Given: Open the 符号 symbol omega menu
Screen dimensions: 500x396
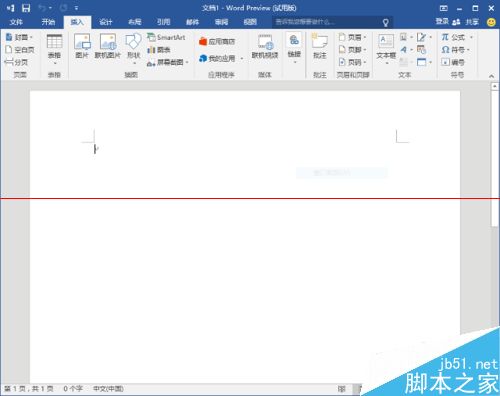Looking at the screenshot, I should (455, 50).
